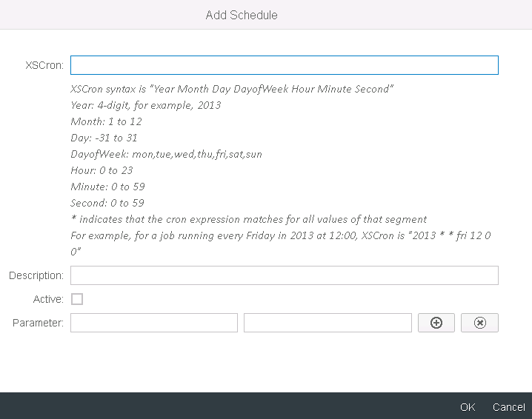Select the first Parameter input box
This screenshot has width=532, height=419.
click(154, 323)
